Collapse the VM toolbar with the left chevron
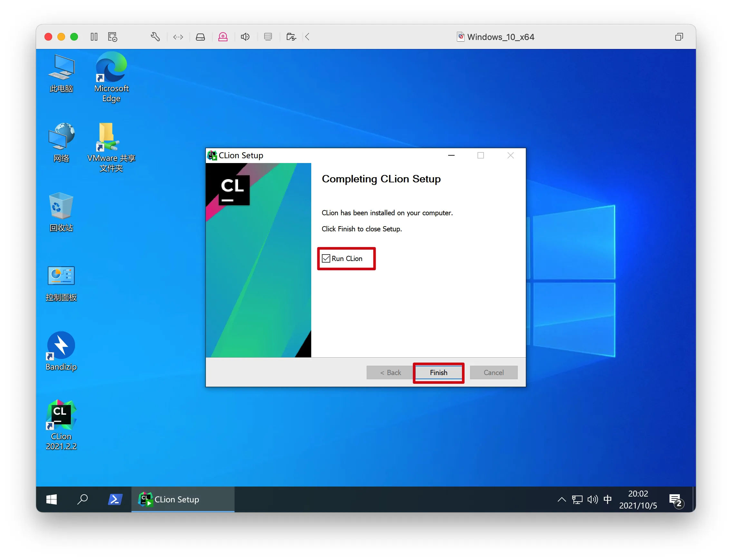Screen dimensions: 732x560 tap(307, 37)
